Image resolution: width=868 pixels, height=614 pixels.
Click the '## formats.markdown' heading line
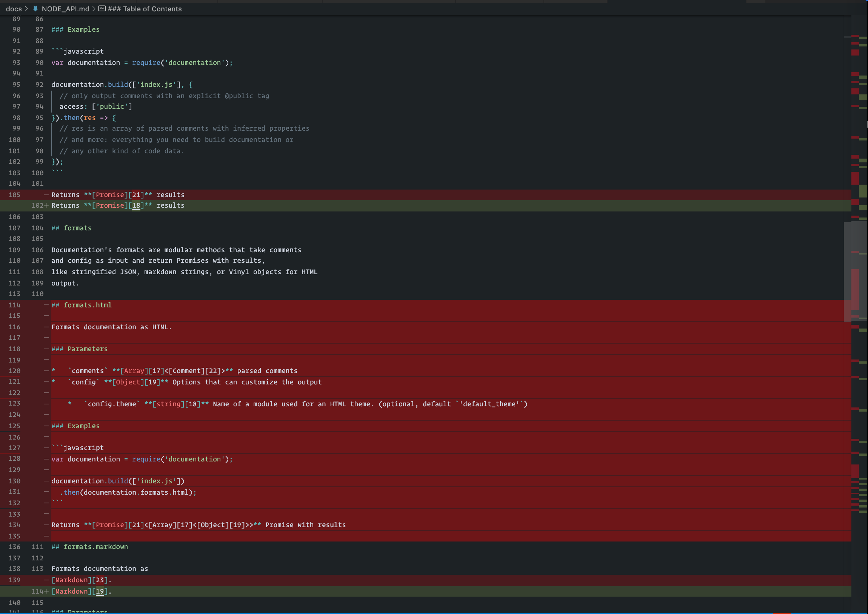click(89, 547)
